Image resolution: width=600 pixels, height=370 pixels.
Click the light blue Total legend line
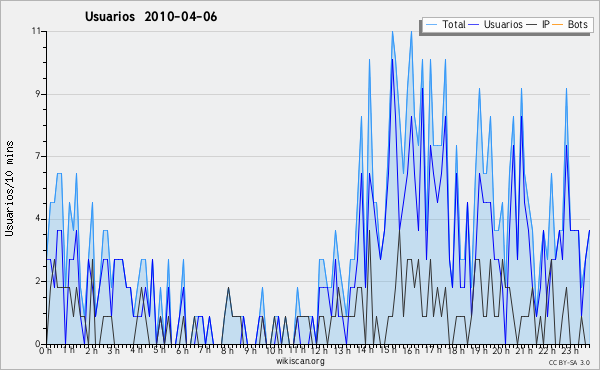click(431, 25)
